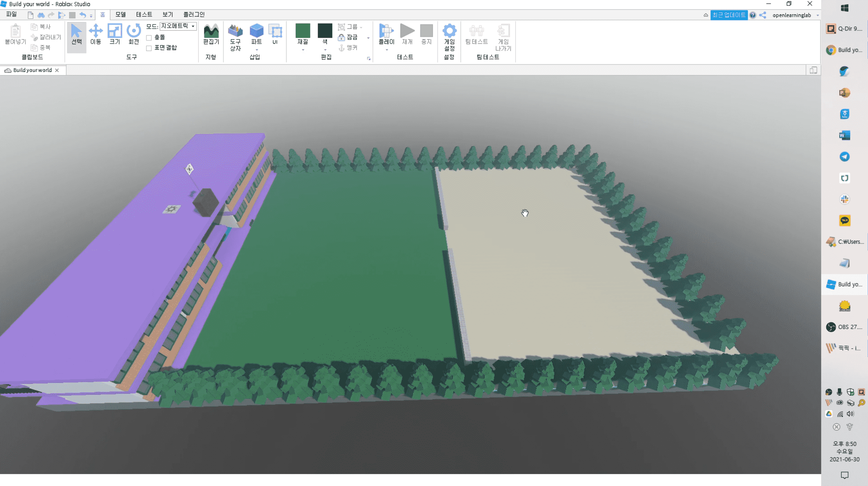Open the quick access customize dropdown
This screenshot has width=868, height=486.
tap(91, 15)
